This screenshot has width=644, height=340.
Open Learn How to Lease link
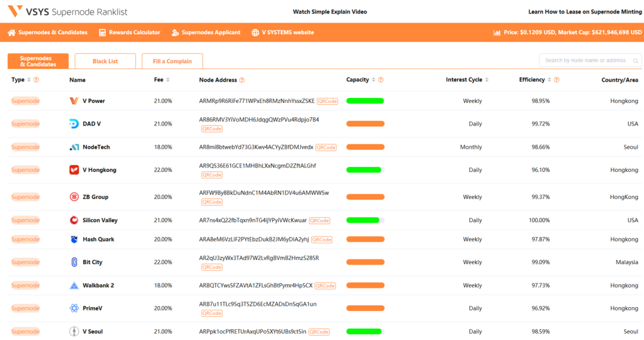pyautogui.click(x=585, y=12)
